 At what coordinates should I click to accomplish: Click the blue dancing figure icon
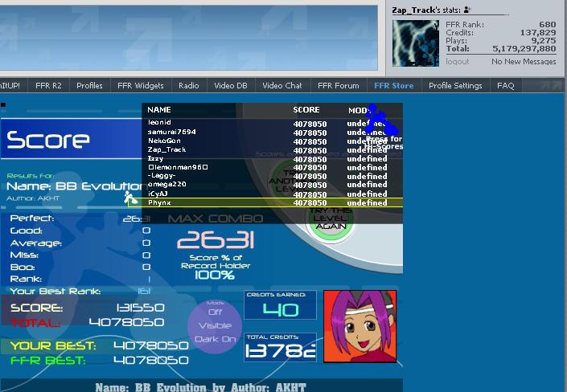point(379,125)
